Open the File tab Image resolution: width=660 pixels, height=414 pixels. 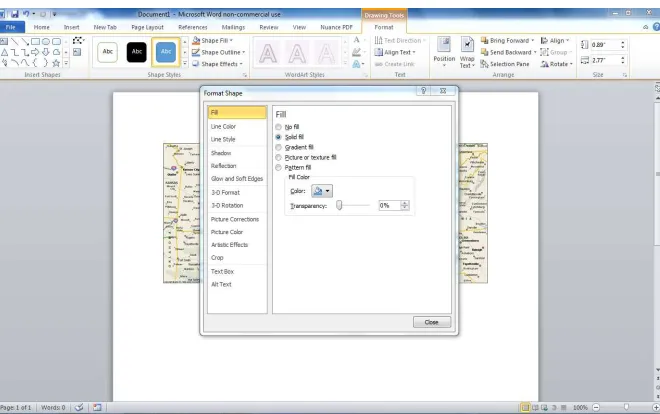pyautogui.click(x=11, y=27)
